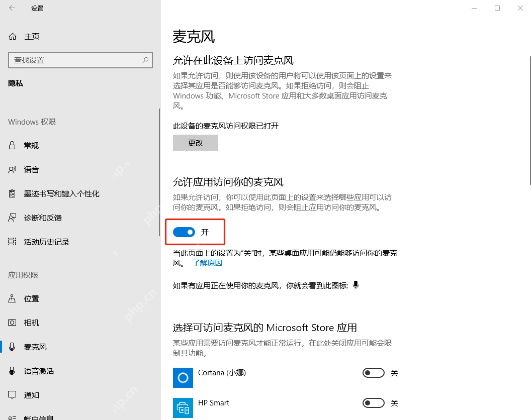Click the lock icon for 常规
This screenshot has width=532, height=420.
tap(12, 145)
